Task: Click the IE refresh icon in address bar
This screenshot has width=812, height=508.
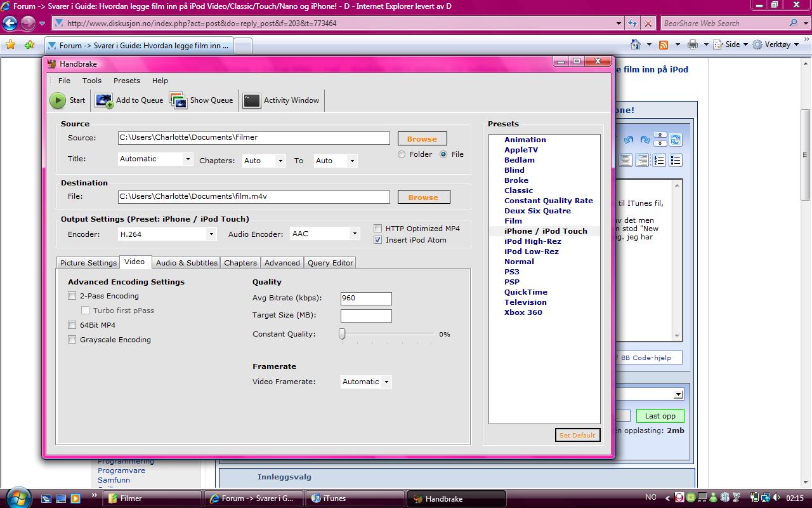Action: point(632,23)
